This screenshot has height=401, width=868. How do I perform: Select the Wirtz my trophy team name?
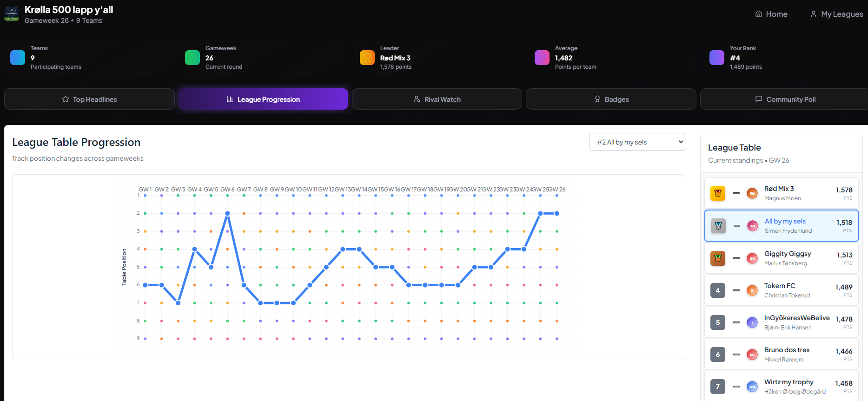(x=789, y=382)
